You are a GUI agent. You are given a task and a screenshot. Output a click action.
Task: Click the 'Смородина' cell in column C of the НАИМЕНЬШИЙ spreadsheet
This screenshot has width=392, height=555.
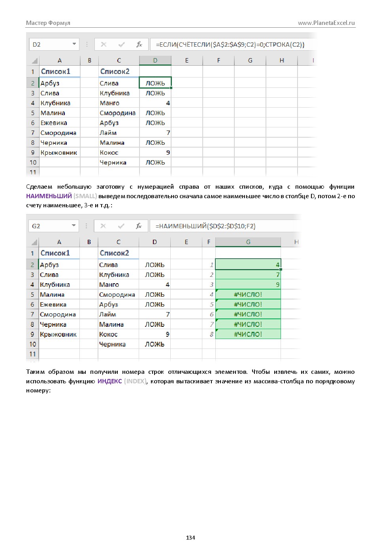tap(119, 294)
